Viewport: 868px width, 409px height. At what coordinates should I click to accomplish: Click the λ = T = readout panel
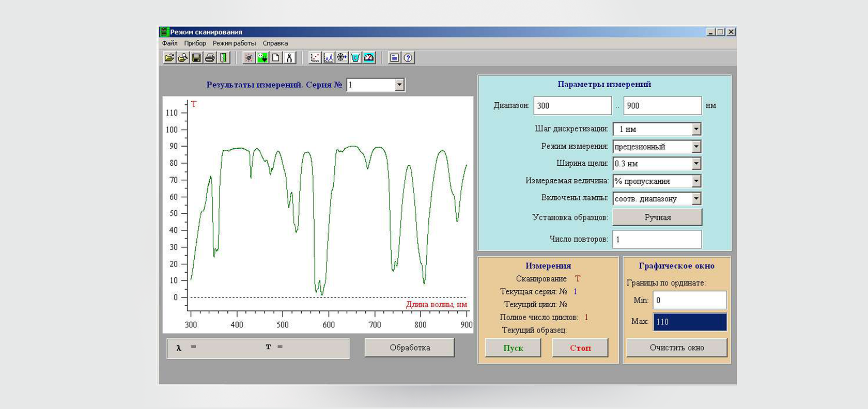click(258, 348)
